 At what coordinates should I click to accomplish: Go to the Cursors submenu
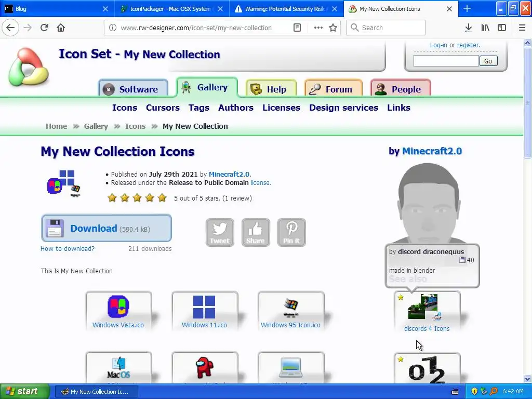[x=163, y=108]
